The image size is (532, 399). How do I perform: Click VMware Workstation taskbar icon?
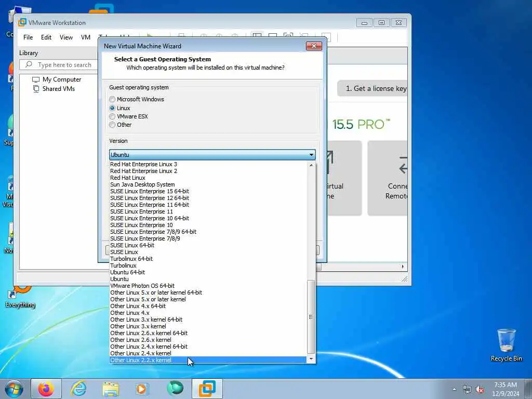pos(207,389)
